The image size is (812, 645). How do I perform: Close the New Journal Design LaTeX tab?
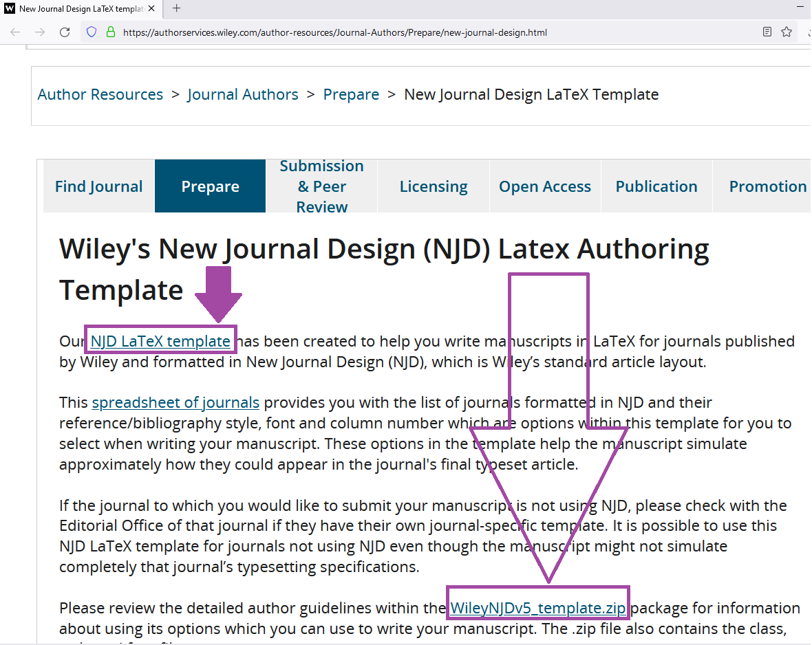tap(151, 8)
